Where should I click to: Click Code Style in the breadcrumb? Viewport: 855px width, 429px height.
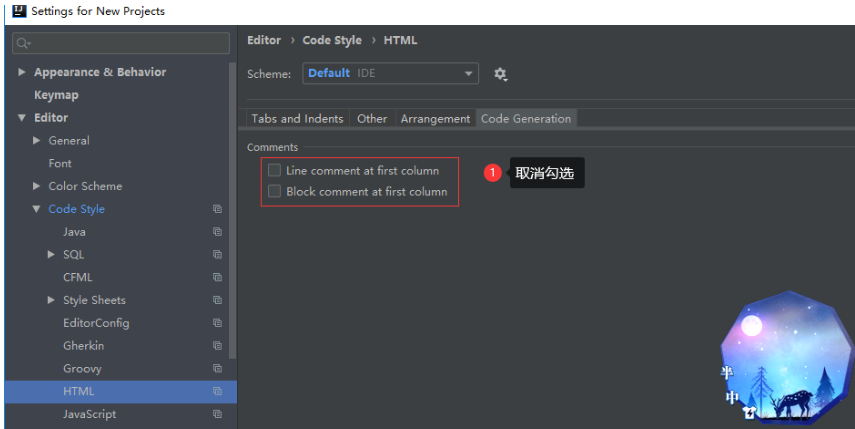(x=332, y=40)
